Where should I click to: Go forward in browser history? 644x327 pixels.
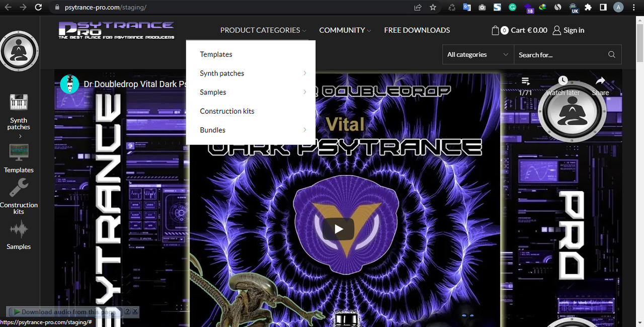(x=23, y=8)
